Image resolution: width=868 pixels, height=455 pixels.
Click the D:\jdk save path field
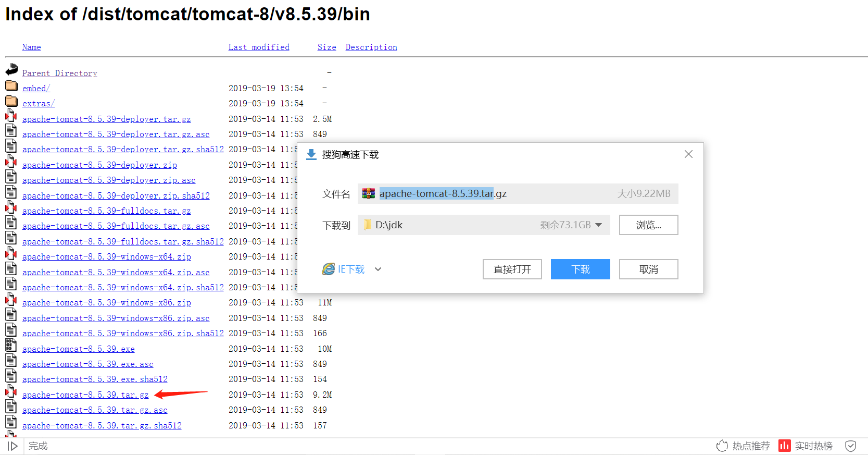coord(484,225)
